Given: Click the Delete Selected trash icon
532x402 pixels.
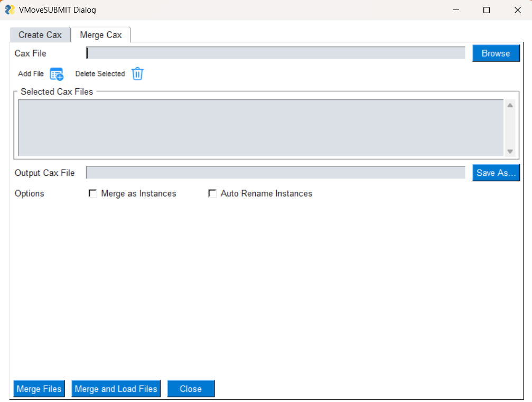Looking at the screenshot, I should 137,73.
